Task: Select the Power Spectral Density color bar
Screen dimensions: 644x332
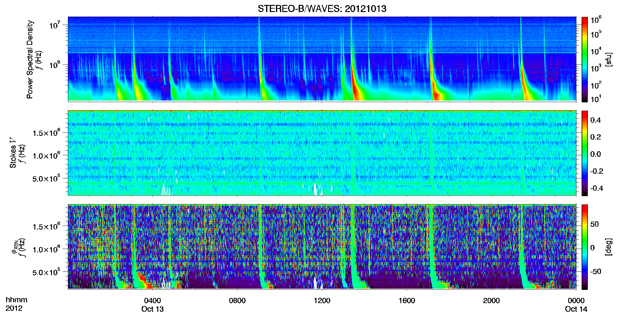Action: click(x=585, y=59)
